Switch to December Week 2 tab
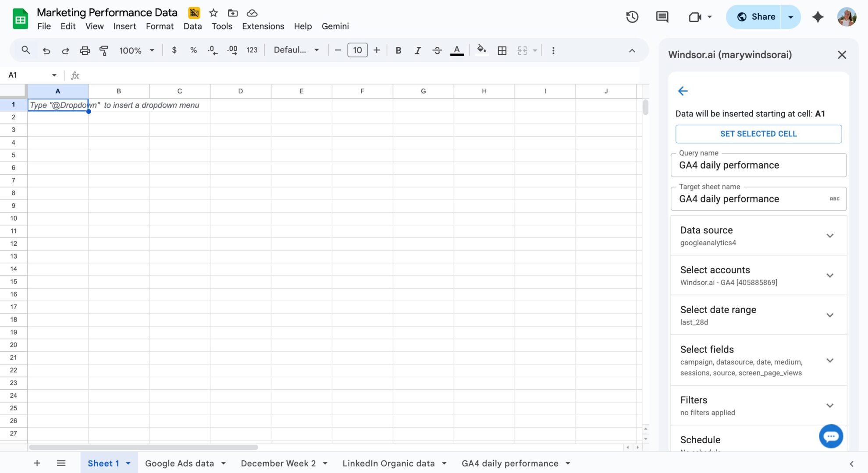Image resolution: width=868 pixels, height=473 pixels. (278, 463)
